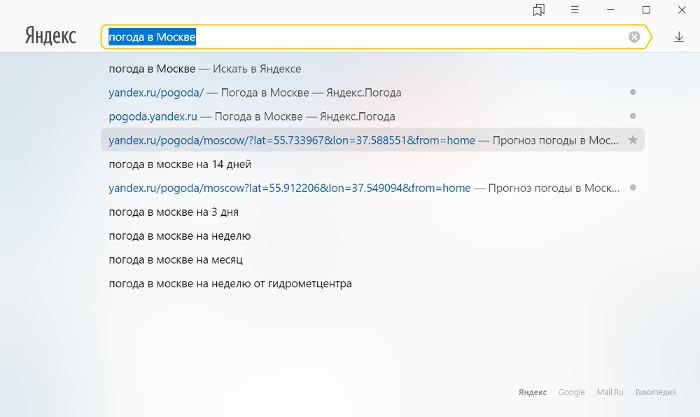Viewport: 700px width, 417px height.
Task: Click the dot marker next to the yandex.ru/pogoda/ suggestion
Action: coord(633,92)
